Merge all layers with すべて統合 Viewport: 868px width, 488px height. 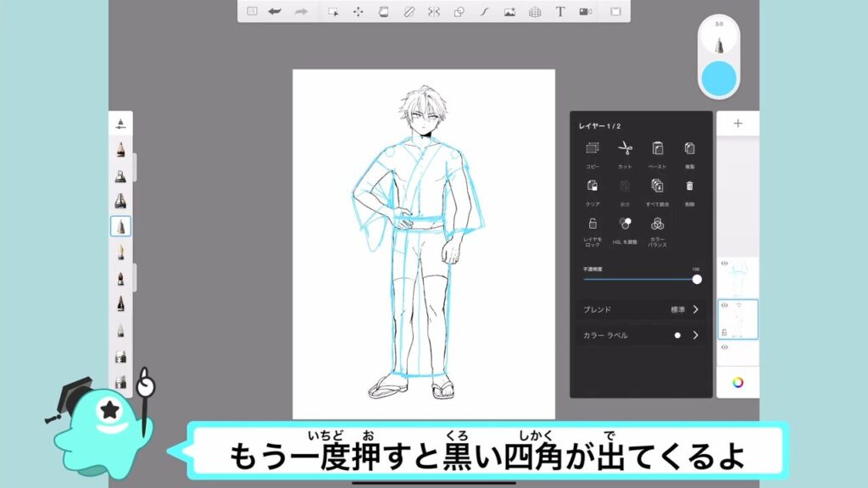[x=657, y=186]
